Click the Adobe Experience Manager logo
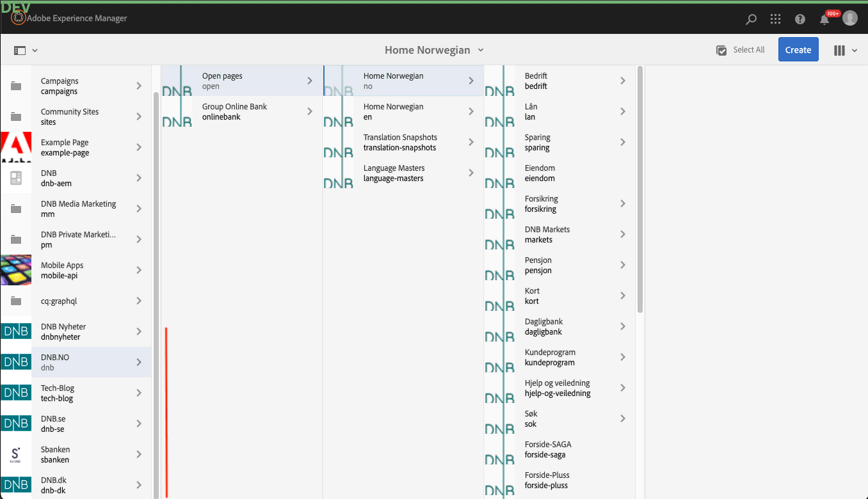The image size is (868, 499). pos(19,18)
